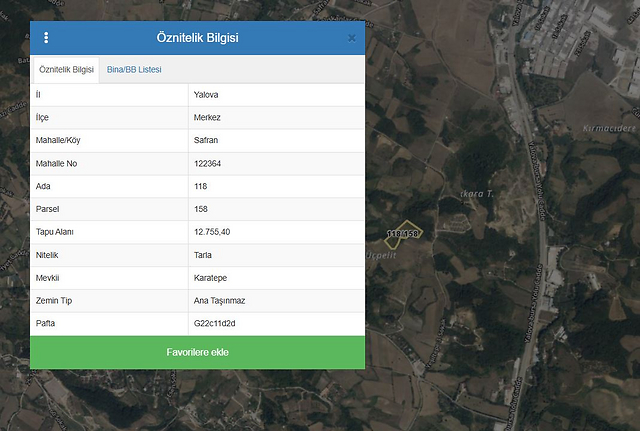Screen dimensions: 640x431
Task: Click the Kirmacıdere label on the map
Action: tap(608, 129)
